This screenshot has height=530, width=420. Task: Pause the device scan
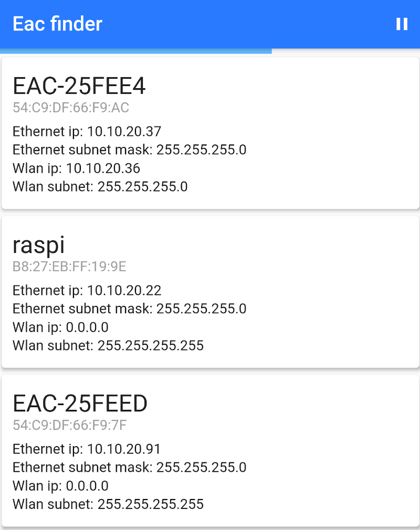(x=402, y=24)
